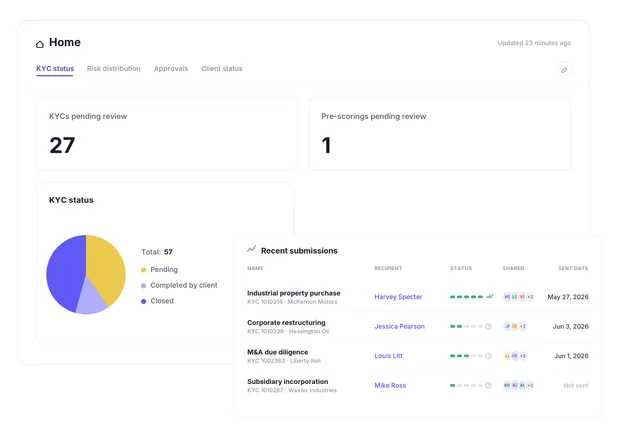
Task: Click the progress bar for Subsidiary incorporation
Action: tap(467, 385)
